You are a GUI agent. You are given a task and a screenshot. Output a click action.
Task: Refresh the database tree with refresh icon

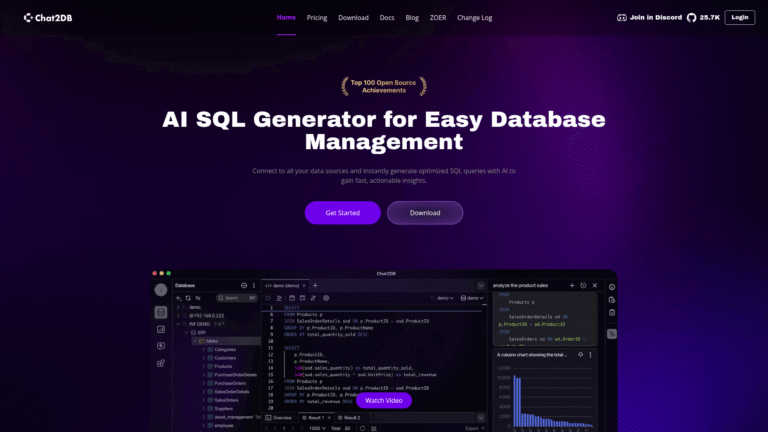pyautogui.click(x=188, y=298)
